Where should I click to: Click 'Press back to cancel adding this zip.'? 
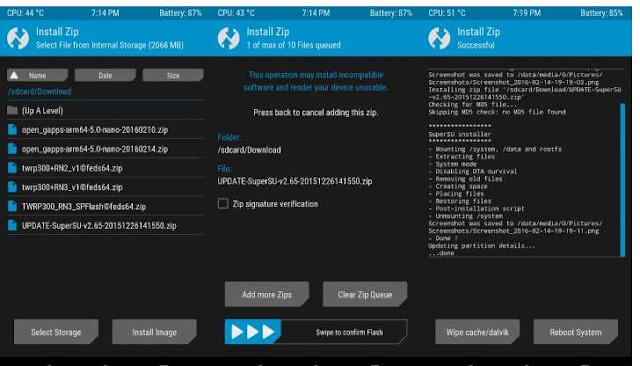(316, 112)
